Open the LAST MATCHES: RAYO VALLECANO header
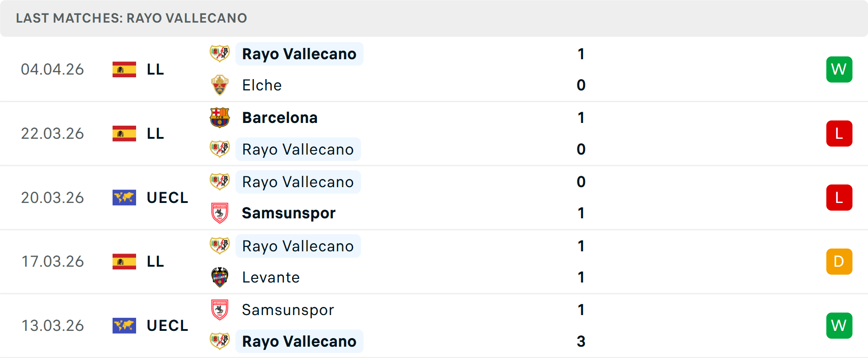This screenshot has height=358, width=868. click(131, 18)
